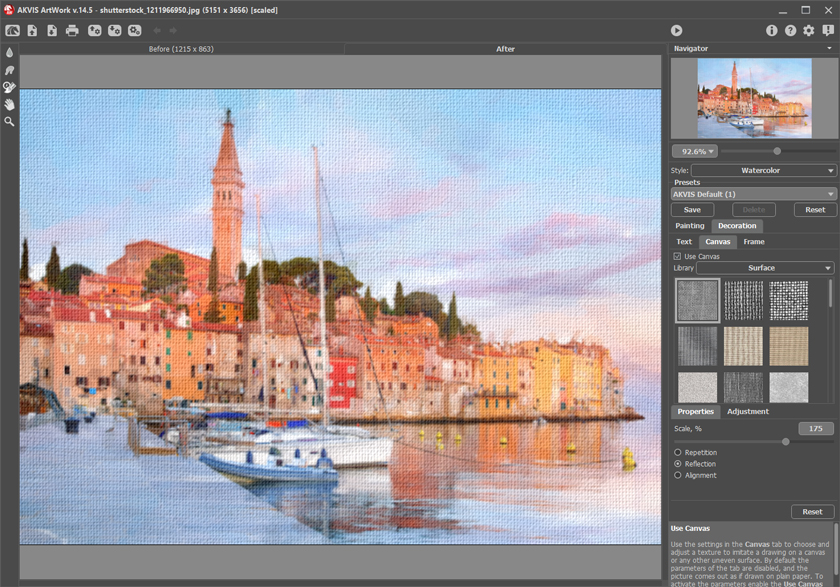Toggle the Use Canvas checkbox

click(677, 257)
